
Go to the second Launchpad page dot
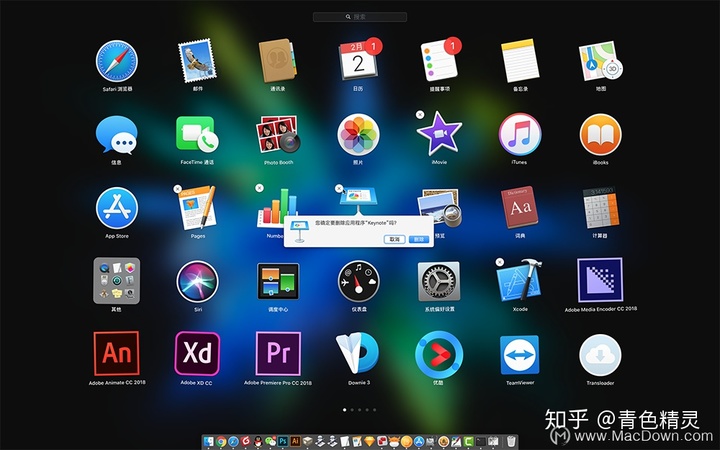[352, 410]
